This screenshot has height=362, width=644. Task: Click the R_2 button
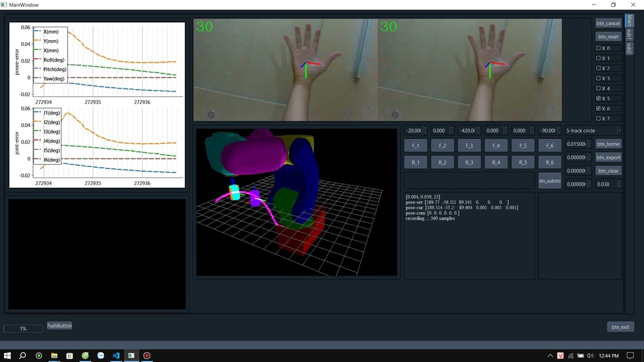coord(442,162)
